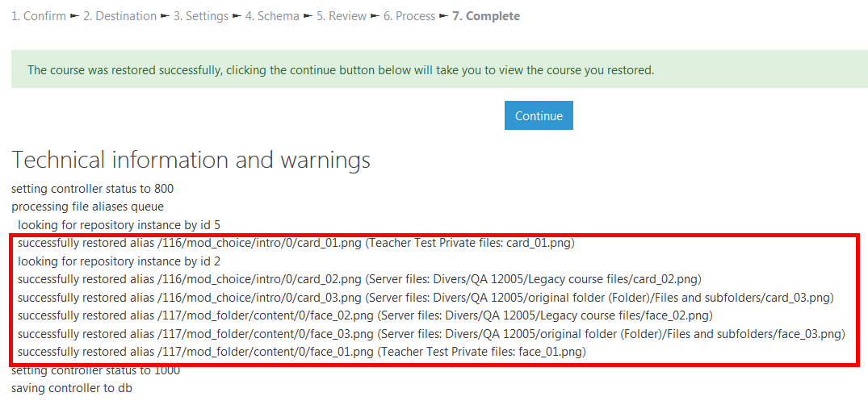Click 'looking for repository instance by id 2'
This screenshot has height=405, width=868.
[119, 261]
